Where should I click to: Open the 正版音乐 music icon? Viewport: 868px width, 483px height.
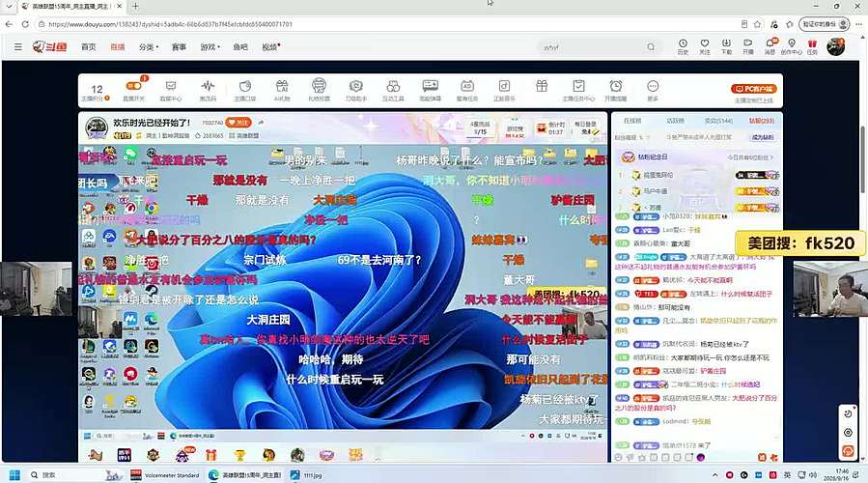tap(504, 90)
